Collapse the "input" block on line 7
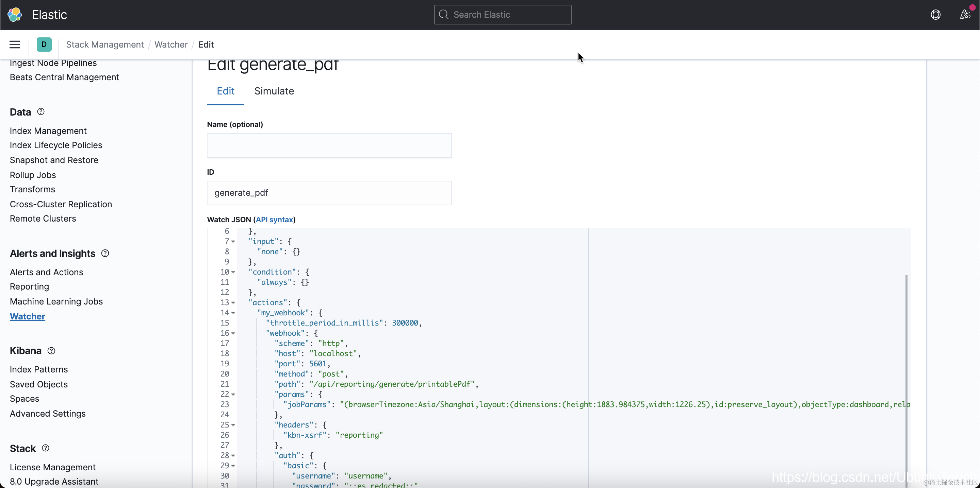The width and height of the screenshot is (980, 488). click(x=233, y=242)
